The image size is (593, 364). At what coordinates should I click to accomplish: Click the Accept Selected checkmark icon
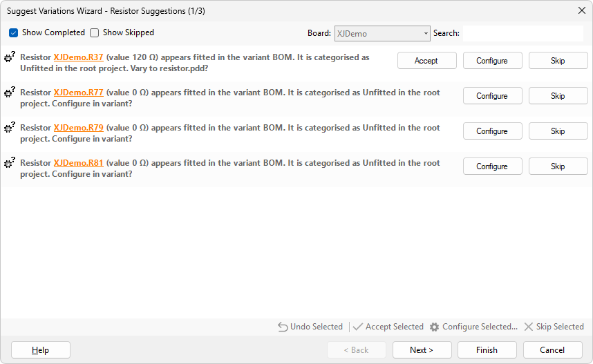coord(358,327)
